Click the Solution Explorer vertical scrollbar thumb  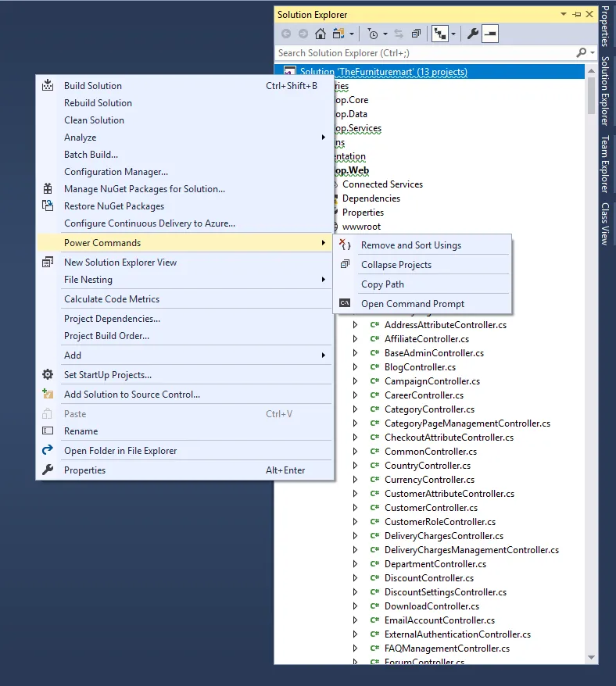pyautogui.click(x=591, y=95)
